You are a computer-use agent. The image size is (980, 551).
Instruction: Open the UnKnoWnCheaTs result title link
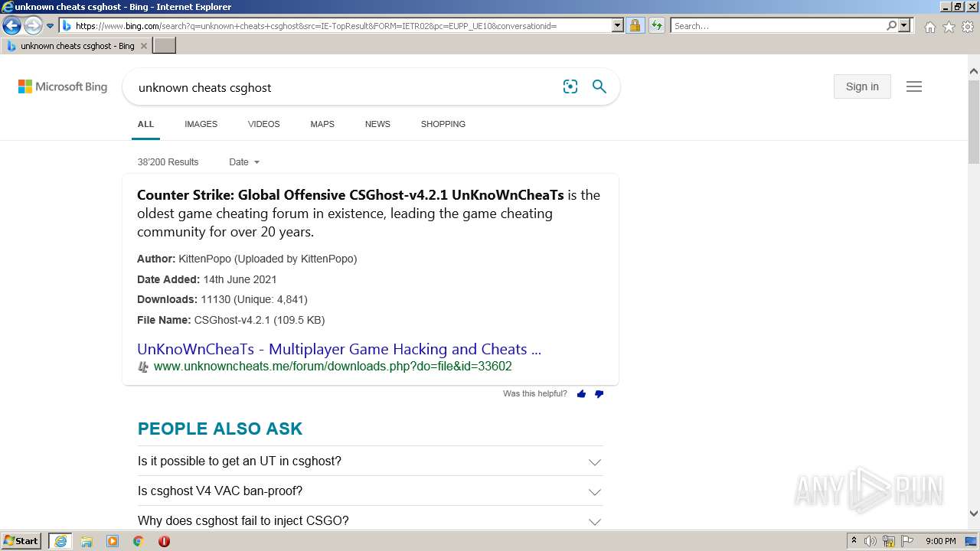tap(339, 349)
